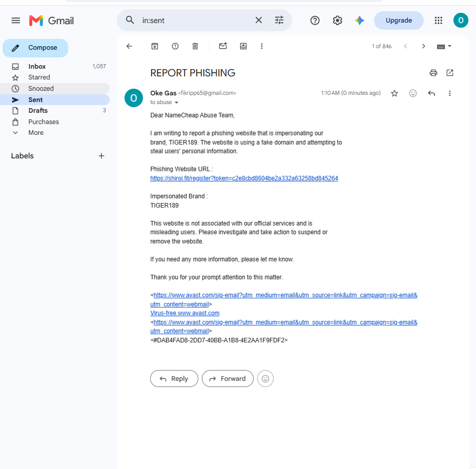Clear the search with the X icon

pos(259,21)
